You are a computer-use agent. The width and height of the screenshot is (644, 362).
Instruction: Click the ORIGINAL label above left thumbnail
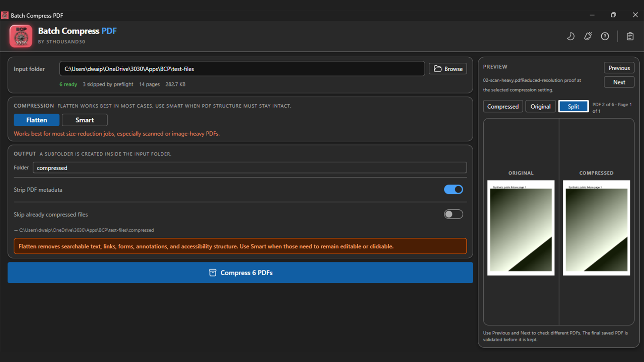(x=521, y=173)
